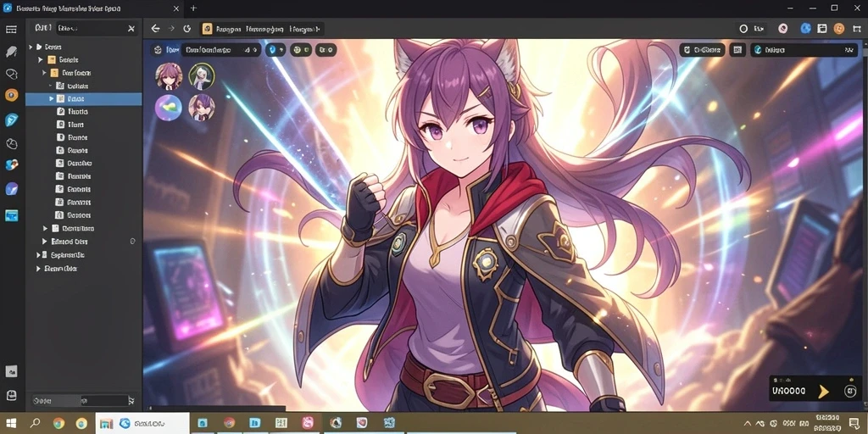Close the side panel with its X

tap(131, 28)
